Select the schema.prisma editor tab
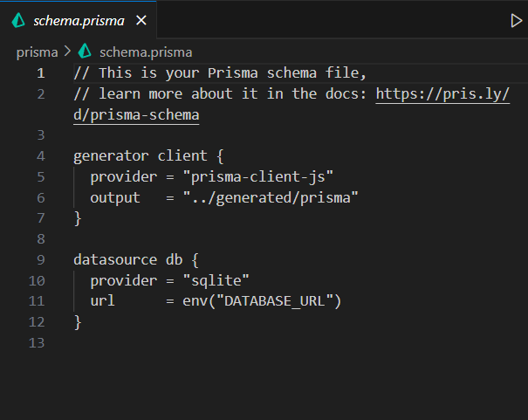 pos(79,20)
